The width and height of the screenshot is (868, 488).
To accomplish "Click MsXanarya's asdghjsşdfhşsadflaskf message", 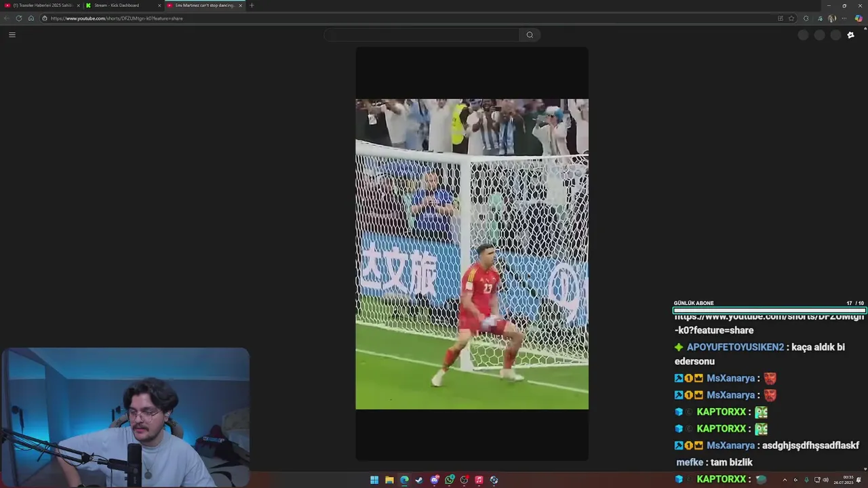I will 810,445.
